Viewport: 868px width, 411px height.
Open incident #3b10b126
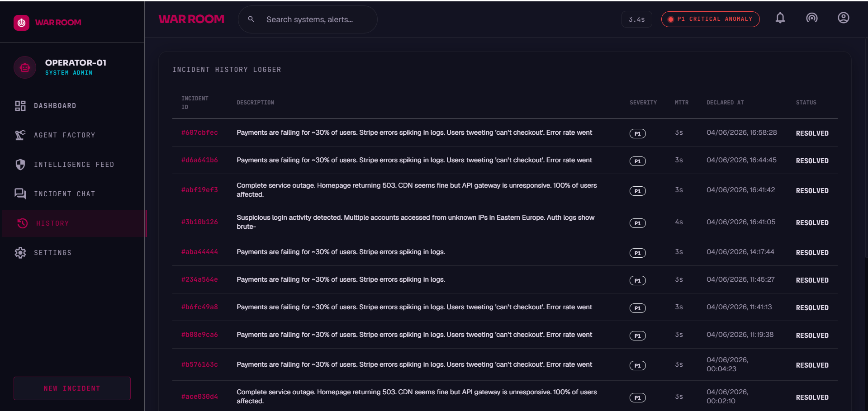point(199,222)
